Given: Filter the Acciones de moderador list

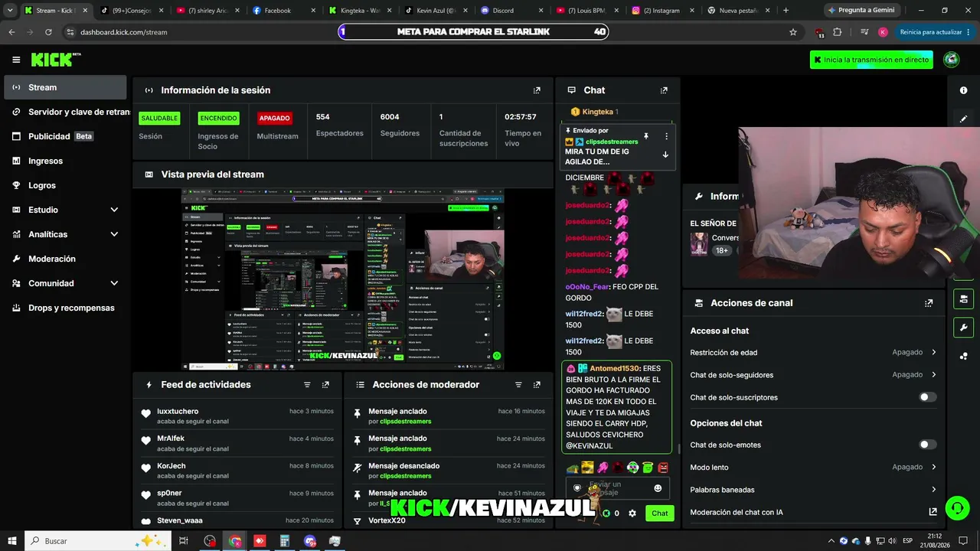Looking at the screenshot, I should tap(518, 385).
